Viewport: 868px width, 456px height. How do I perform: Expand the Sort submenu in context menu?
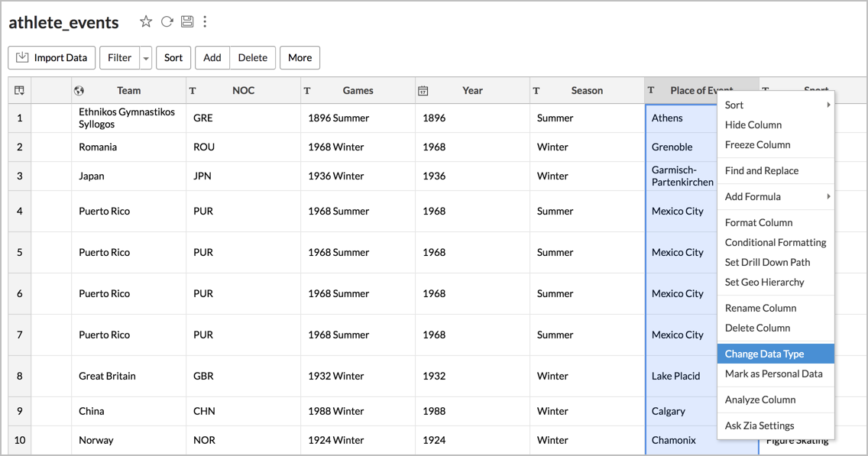pos(776,105)
